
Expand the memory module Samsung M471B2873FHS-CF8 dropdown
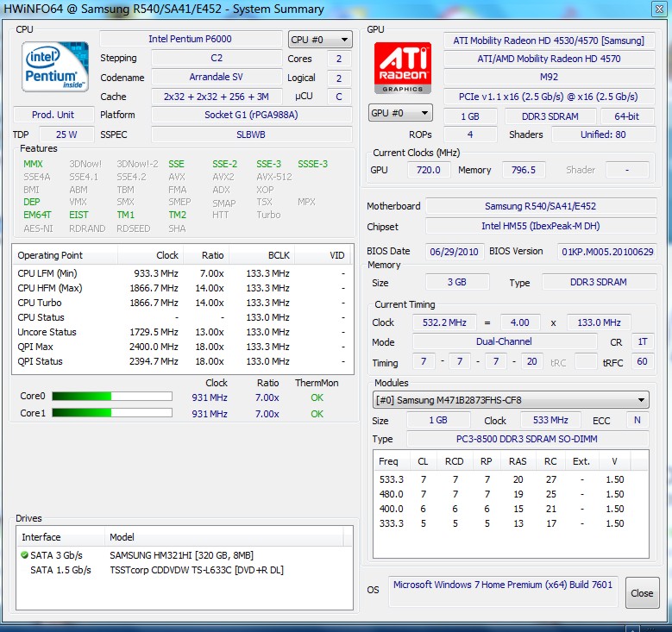511,400
